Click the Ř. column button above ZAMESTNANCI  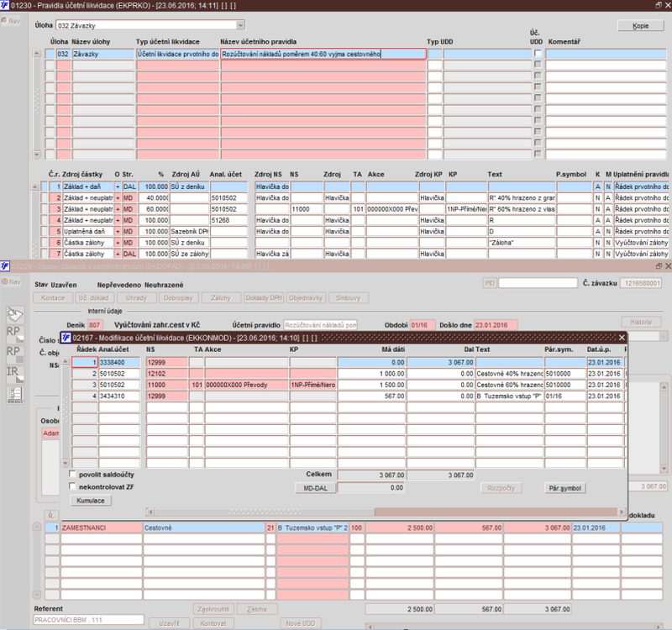[x=51, y=516]
